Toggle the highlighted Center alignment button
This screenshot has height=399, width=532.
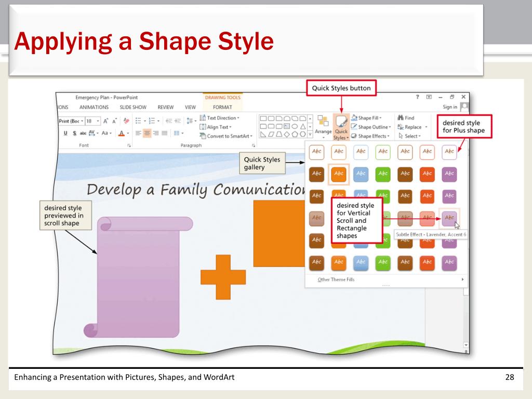click(147, 133)
